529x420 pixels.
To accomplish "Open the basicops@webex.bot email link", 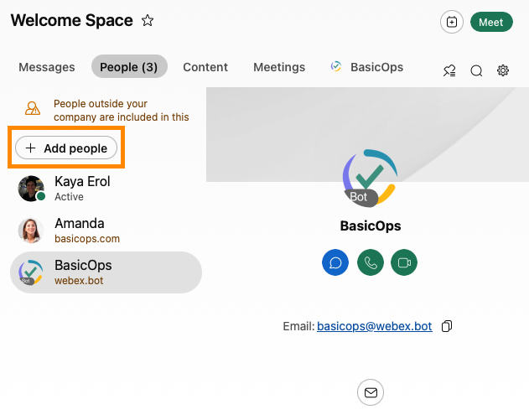I will point(375,326).
